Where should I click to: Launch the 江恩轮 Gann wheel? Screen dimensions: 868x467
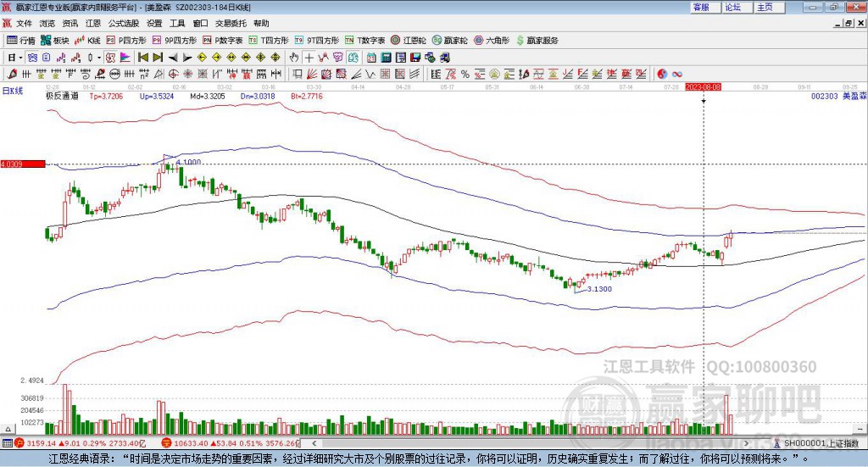click(x=409, y=41)
